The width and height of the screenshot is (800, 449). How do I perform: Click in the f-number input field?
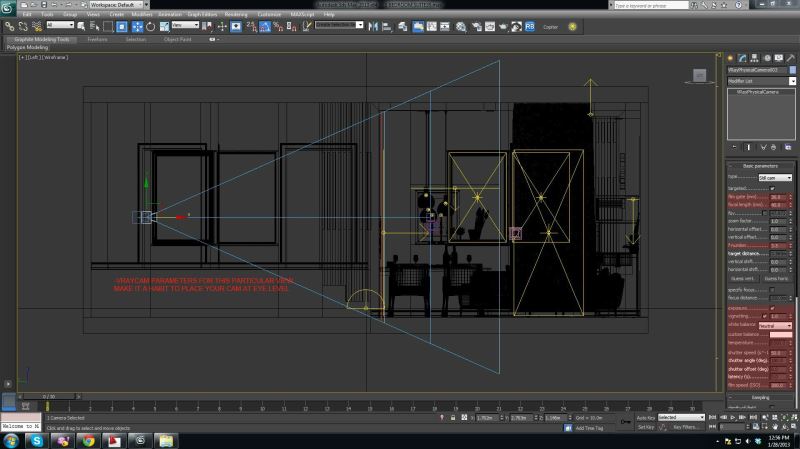(x=777, y=245)
